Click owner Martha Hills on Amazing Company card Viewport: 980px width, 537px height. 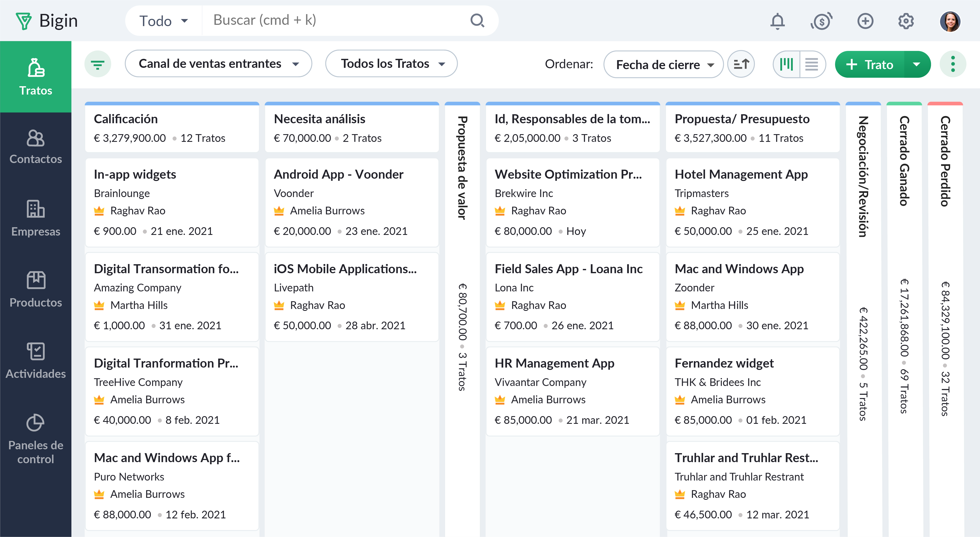139,305
